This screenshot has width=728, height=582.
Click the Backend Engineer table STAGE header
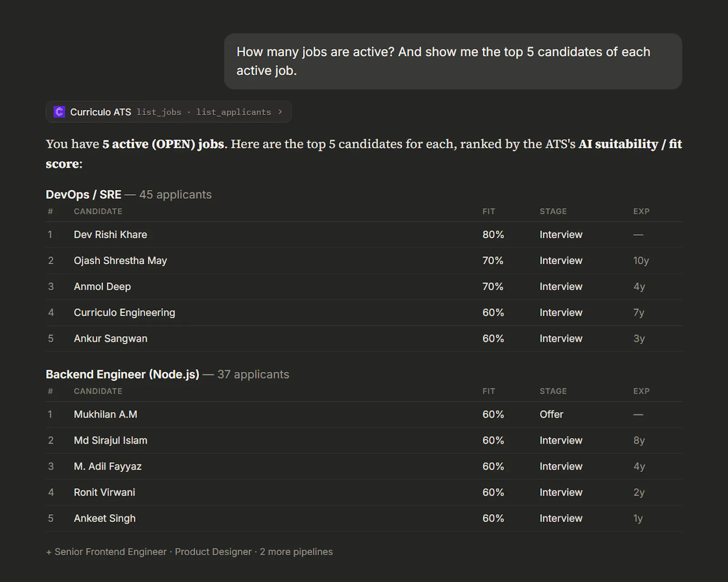click(553, 391)
